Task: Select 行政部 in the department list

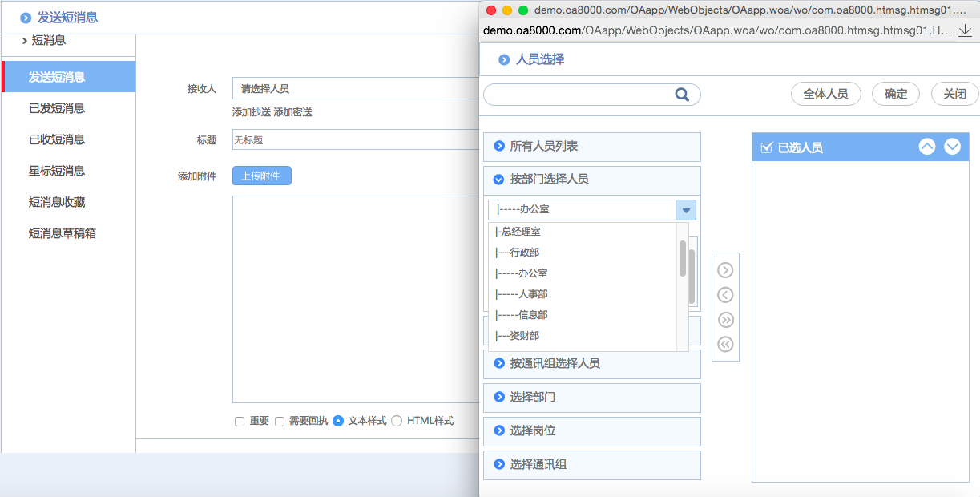Action: pyautogui.click(x=517, y=252)
